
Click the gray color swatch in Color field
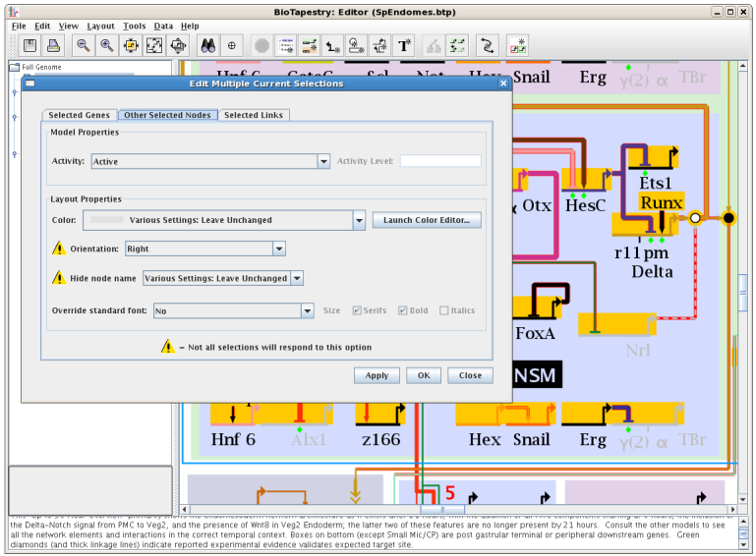pos(106,220)
